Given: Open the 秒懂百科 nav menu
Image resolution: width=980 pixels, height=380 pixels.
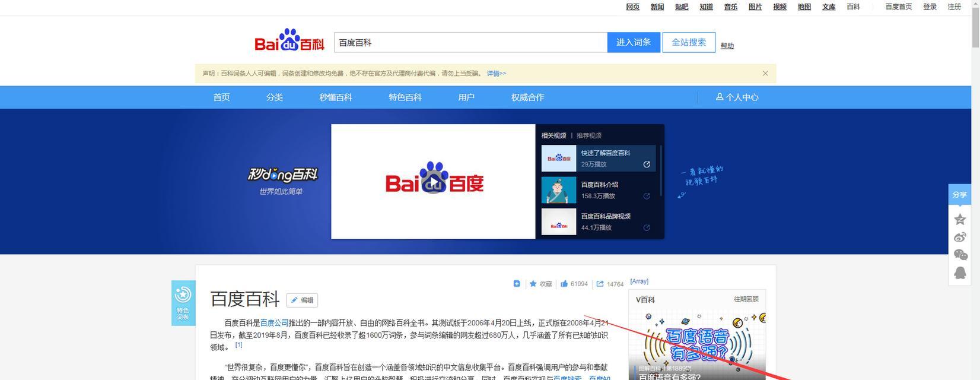Looking at the screenshot, I should pyautogui.click(x=336, y=97).
